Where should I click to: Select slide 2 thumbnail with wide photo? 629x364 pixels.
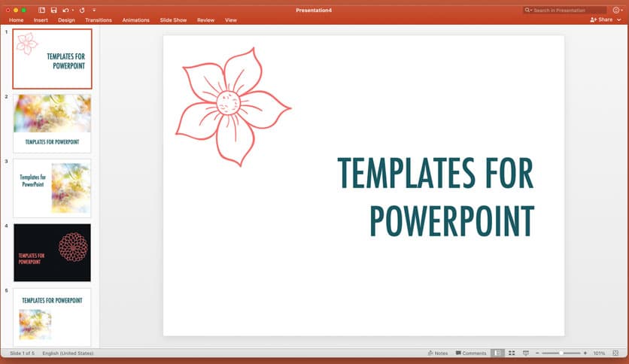[52, 123]
